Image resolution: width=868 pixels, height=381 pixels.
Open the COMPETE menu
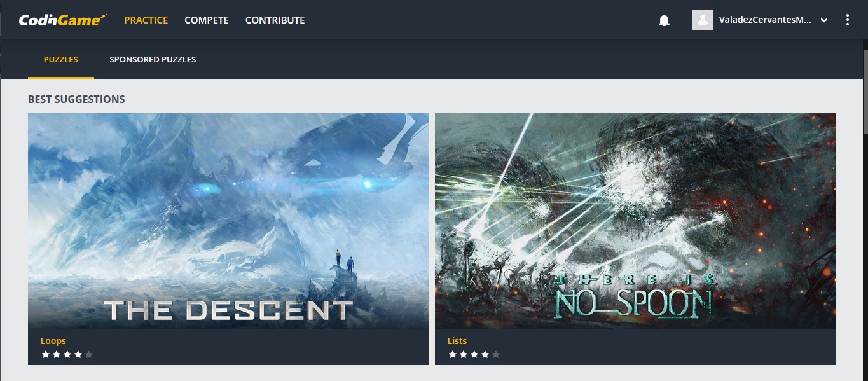[207, 20]
